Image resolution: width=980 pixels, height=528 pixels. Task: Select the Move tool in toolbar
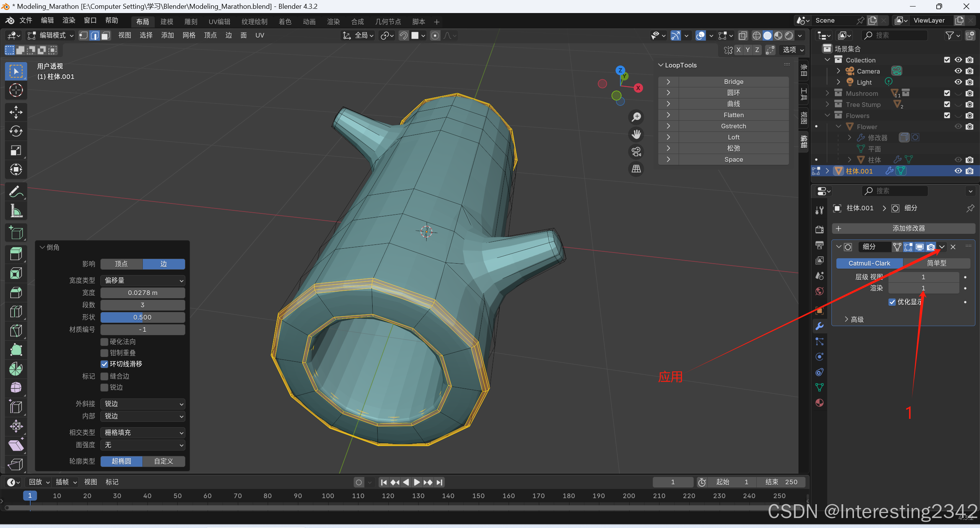16,112
